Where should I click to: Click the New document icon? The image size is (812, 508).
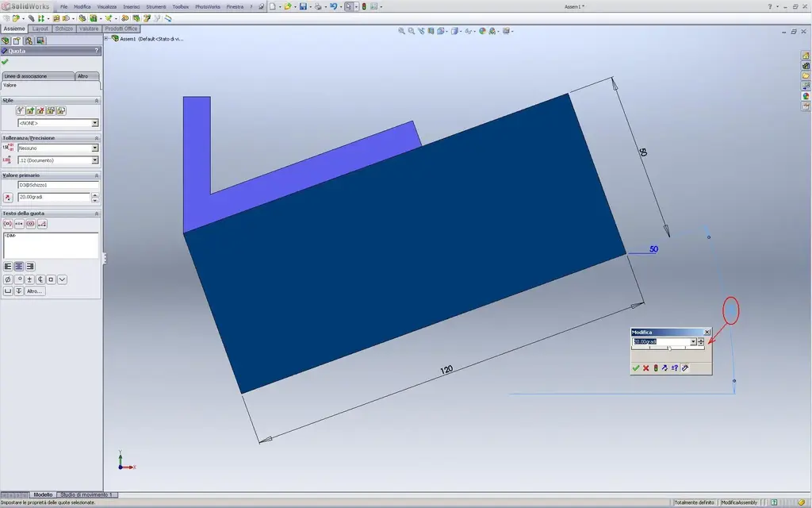273,6
